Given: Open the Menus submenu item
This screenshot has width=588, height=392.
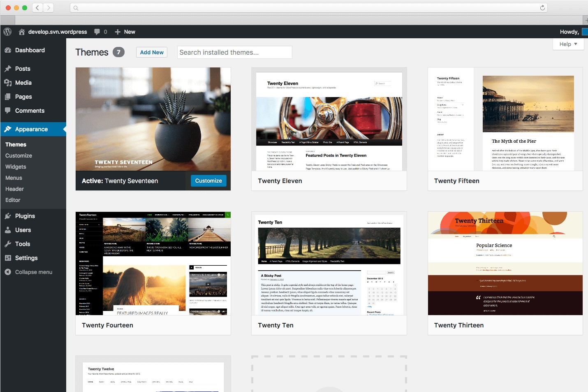Looking at the screenshot, I should 14,178.
